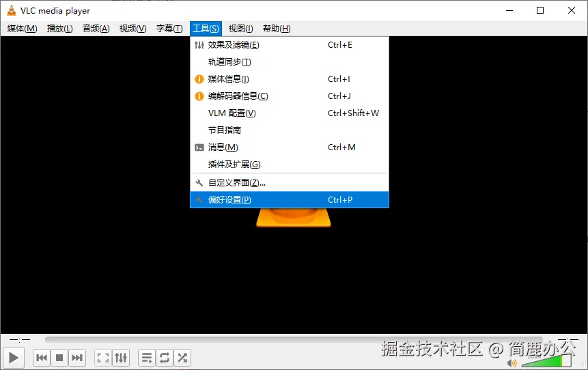Open 媒体信息(I) from the menu
Image resolution: width=588 pixels, height=370 pixels.
290,79
